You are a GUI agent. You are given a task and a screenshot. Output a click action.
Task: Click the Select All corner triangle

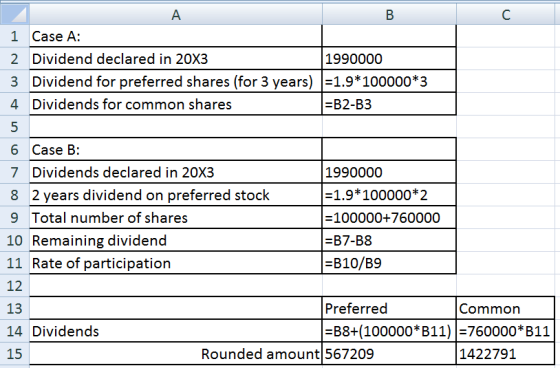15,14
